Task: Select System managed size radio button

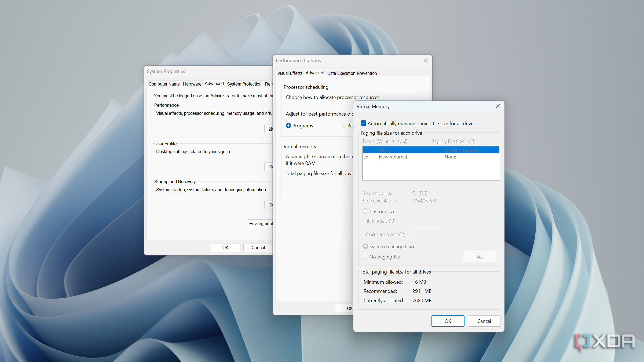Action: point(365,246)
